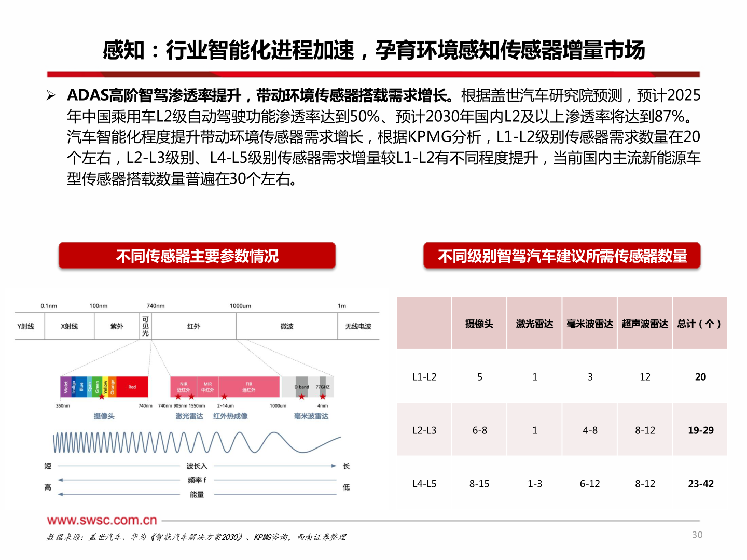Click the 微波 microwave section of the spectrum bar
The image size is (747, 560).
click(286, 326)
